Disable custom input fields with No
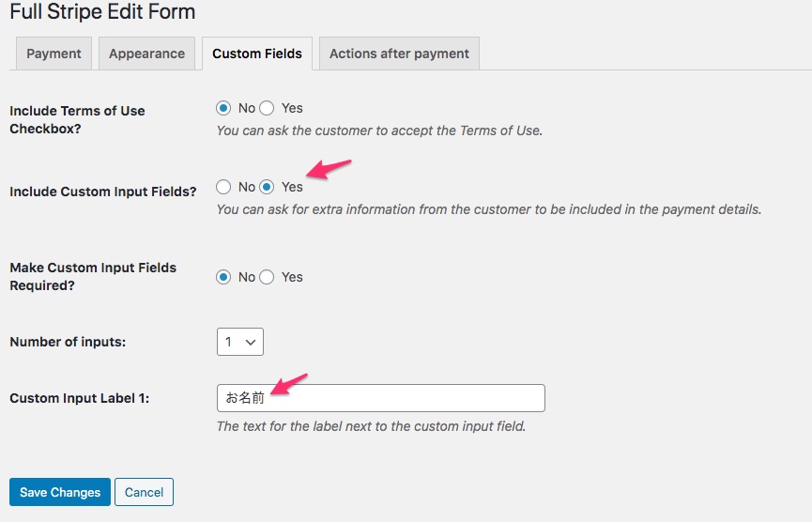This screenshot has width=812, height=522. click(223, 187)
